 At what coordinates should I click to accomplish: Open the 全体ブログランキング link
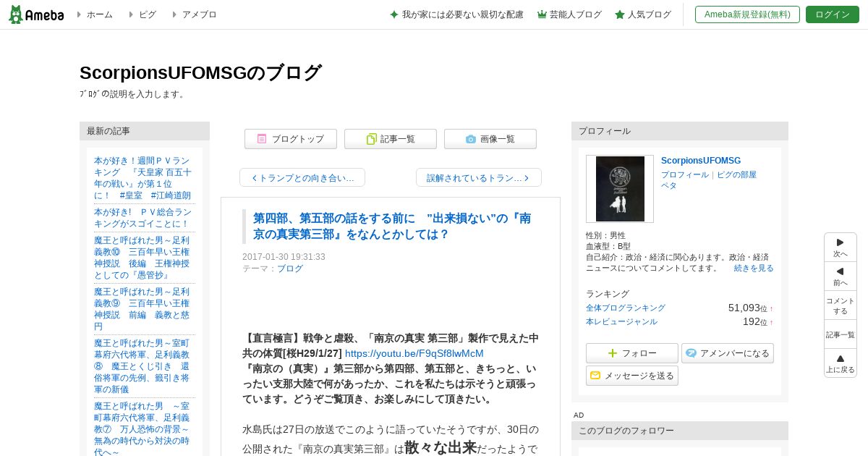pyautogui.click(x=626, y=308)
